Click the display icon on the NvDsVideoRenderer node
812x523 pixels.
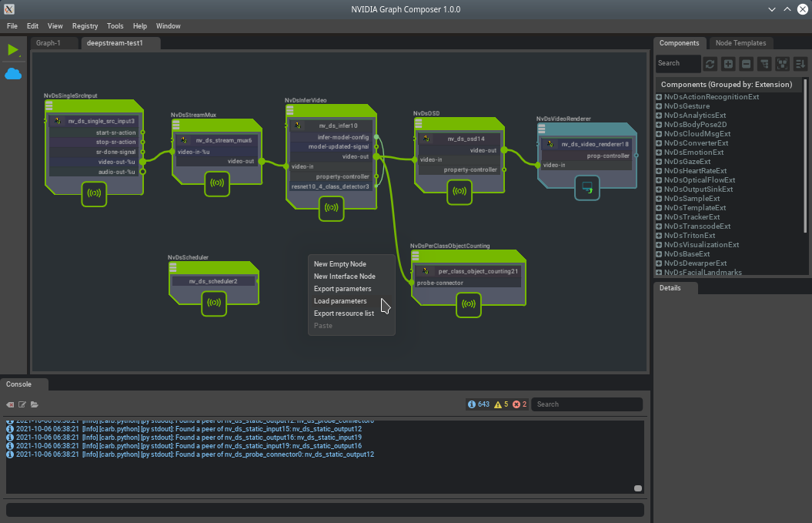[x=587, y=187]
